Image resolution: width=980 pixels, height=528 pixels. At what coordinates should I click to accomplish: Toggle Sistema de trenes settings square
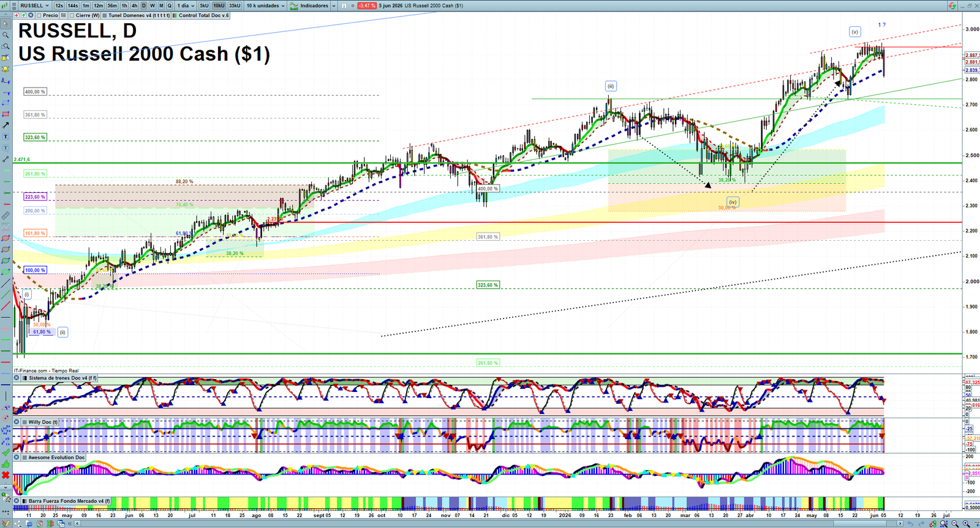24,378
